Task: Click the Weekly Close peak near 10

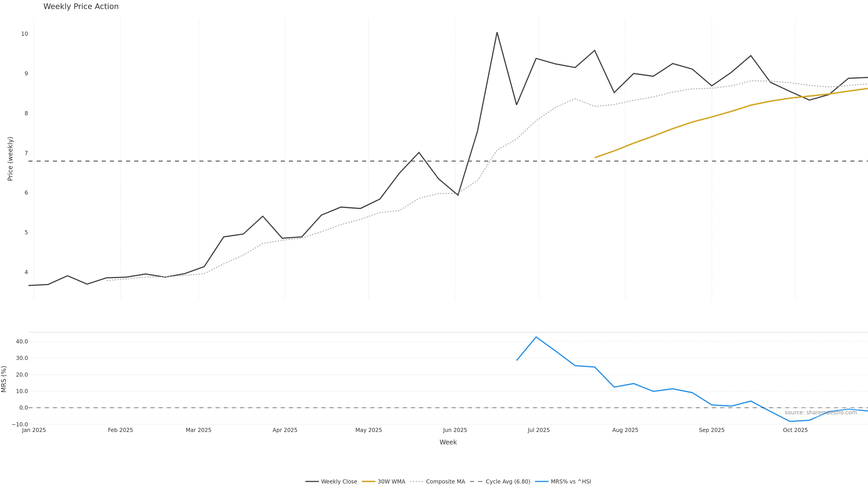Action: point(497,33)
